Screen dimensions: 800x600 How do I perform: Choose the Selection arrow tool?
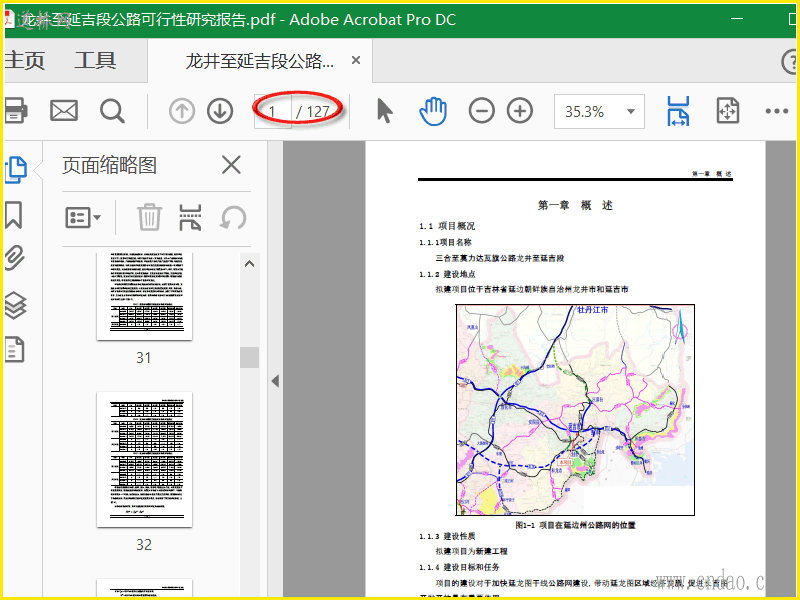[x=385, y=111]
